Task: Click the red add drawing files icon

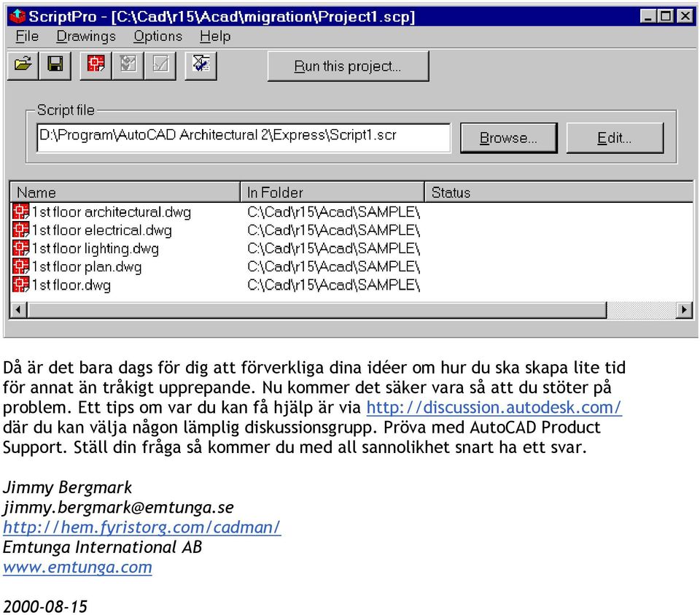Action: tap(96, 65)
